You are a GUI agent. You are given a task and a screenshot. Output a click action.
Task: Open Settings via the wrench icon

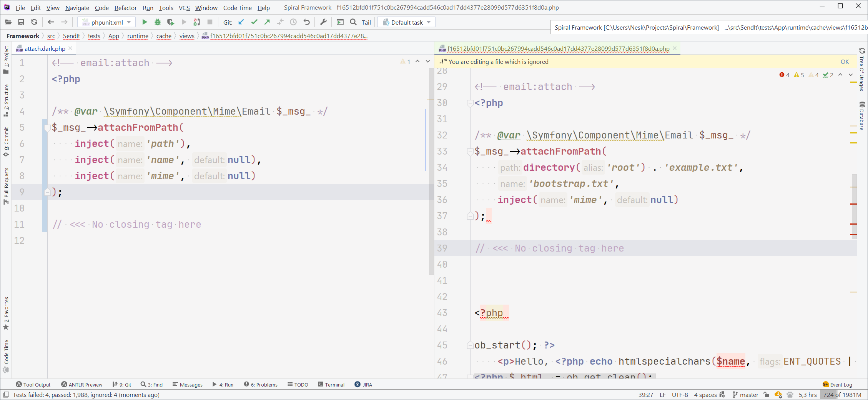coord(323,22)
